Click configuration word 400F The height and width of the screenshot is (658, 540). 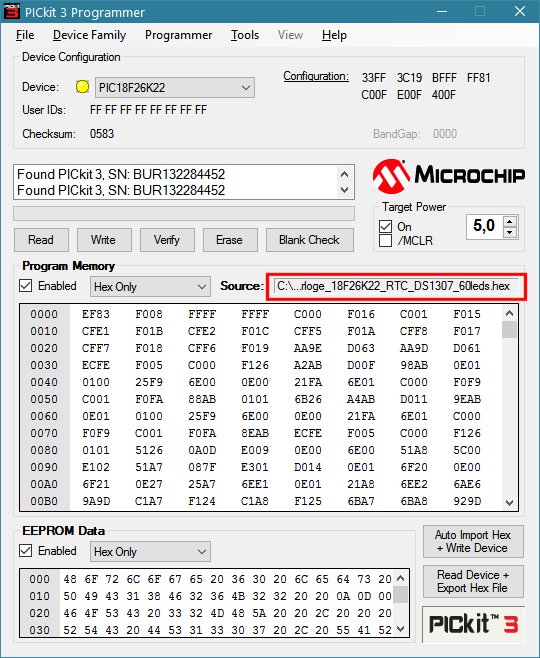pos(443,95)
